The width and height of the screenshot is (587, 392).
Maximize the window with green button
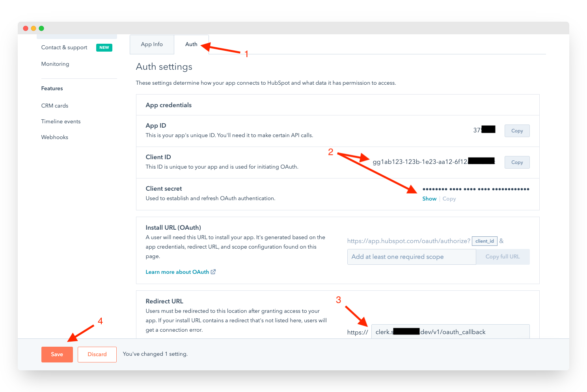41,28
